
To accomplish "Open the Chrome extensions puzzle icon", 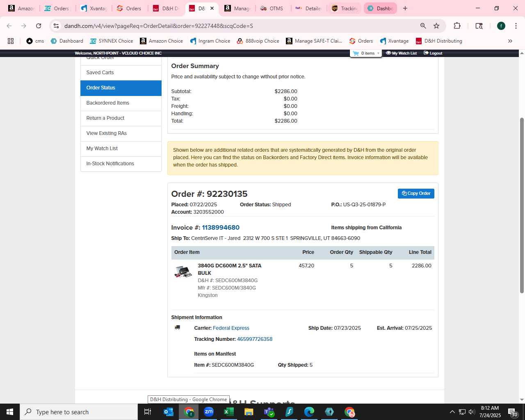I will click(457, 26).
